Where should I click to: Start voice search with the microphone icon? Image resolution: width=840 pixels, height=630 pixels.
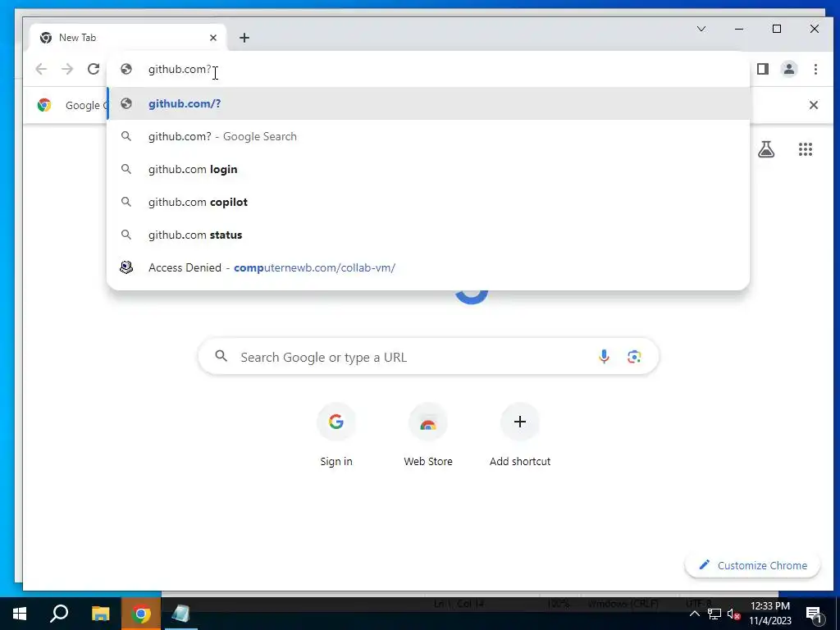point(604,357)
